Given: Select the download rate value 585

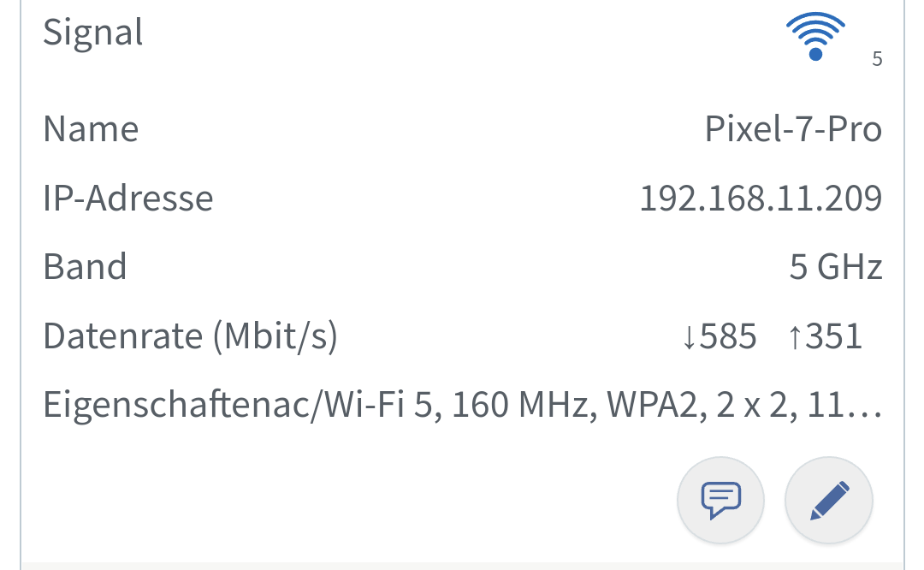Looking at the screenshot, I should click(728, 336).
